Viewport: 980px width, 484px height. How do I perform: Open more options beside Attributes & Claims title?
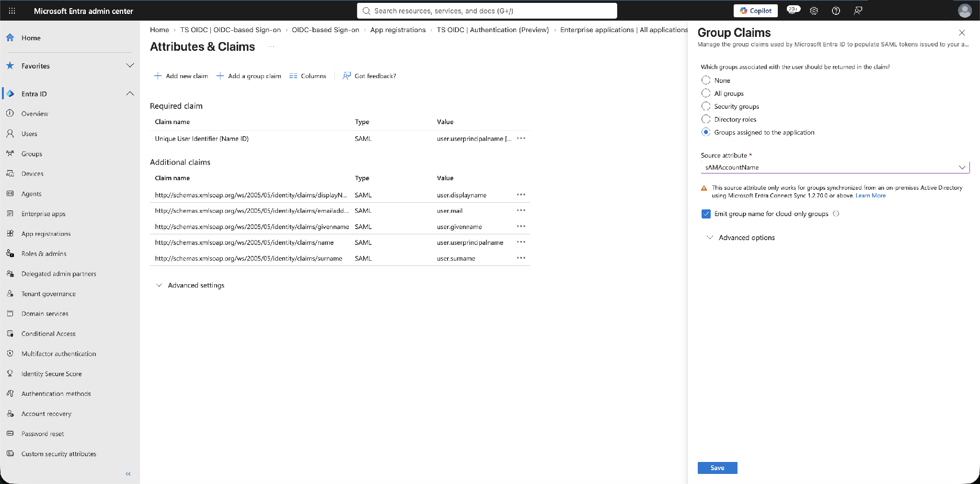[x=271, y=47]
